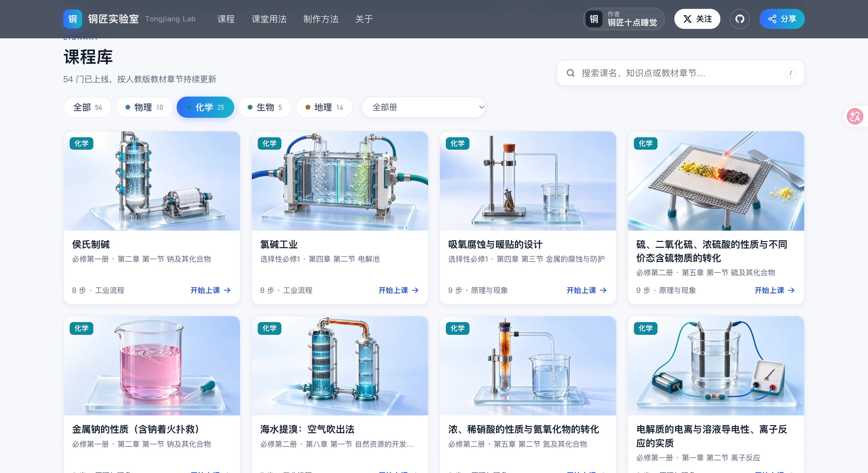Select the 物理 10 filter chip

[x=144, y=107]
